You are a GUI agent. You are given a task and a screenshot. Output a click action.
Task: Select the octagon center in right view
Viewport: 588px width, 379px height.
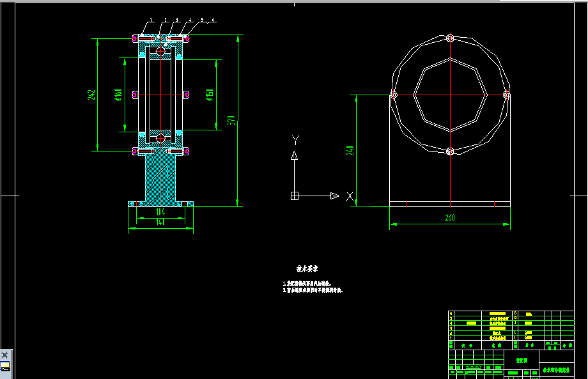point(450,95)
